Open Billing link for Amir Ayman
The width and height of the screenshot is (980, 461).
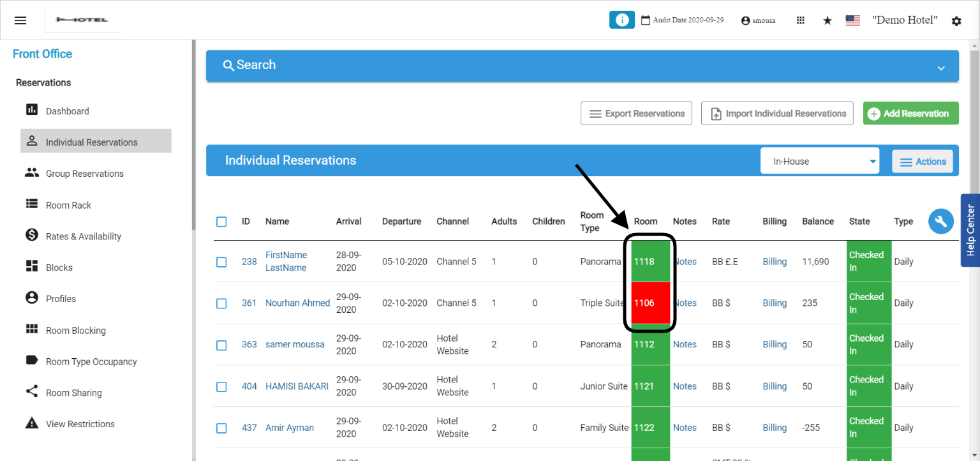click(775, 428)
